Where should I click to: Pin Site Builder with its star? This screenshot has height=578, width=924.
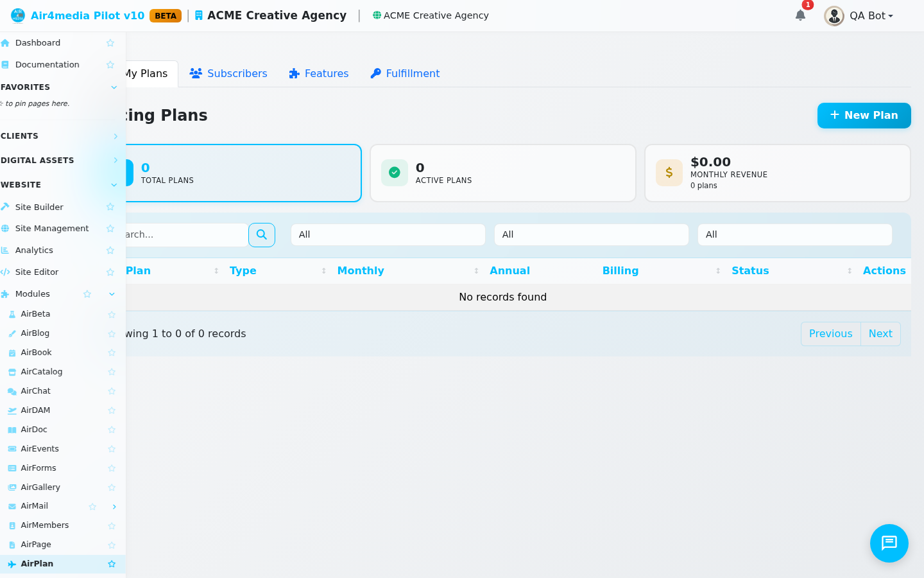pos(110,207)
